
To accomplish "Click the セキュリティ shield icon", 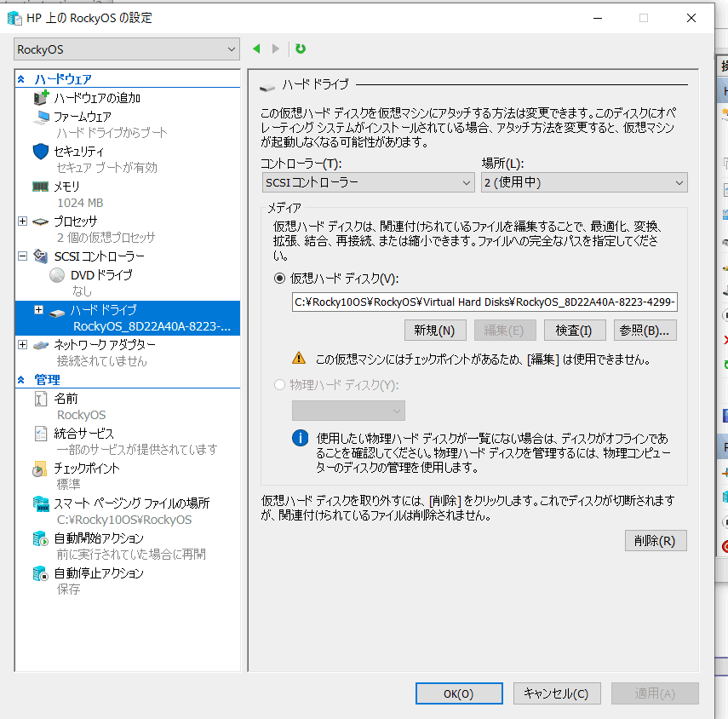I will tap(41, 152).
